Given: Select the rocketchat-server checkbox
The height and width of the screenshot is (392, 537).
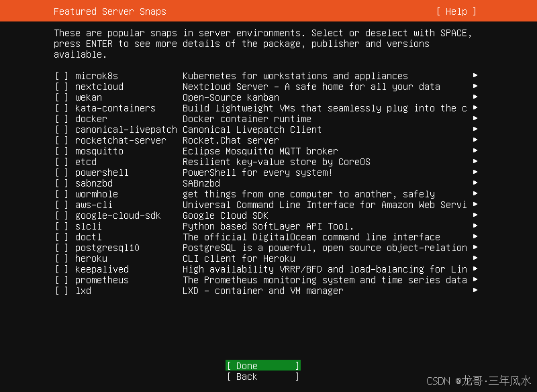Looking at the screenshot, I should (62, 140).
